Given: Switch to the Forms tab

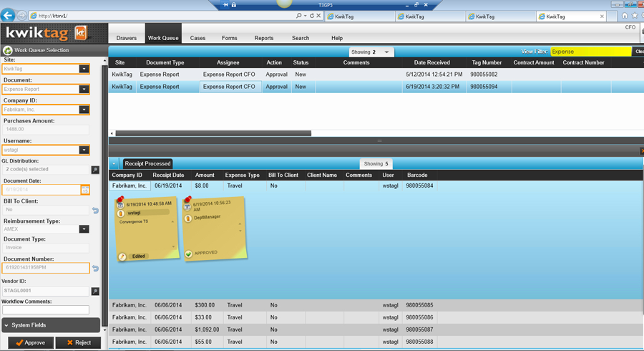Looking at the screenshot, I should [x=229, y=38].
